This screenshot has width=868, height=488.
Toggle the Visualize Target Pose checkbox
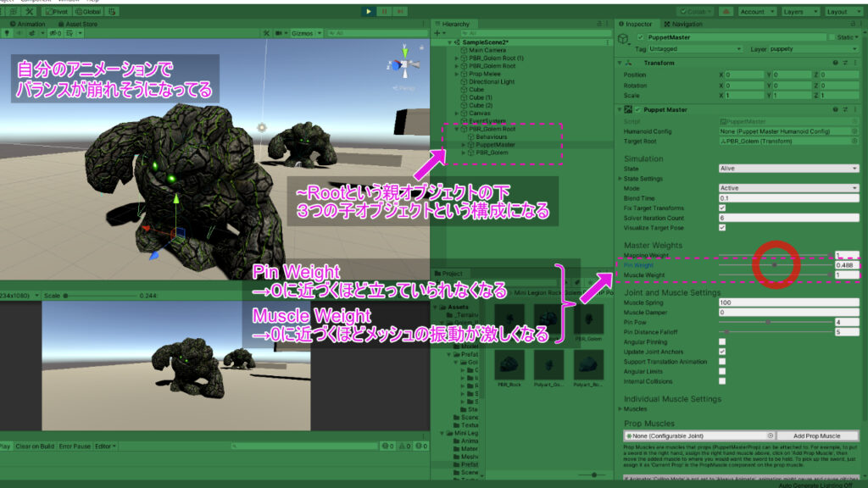(x=722, y=228)
